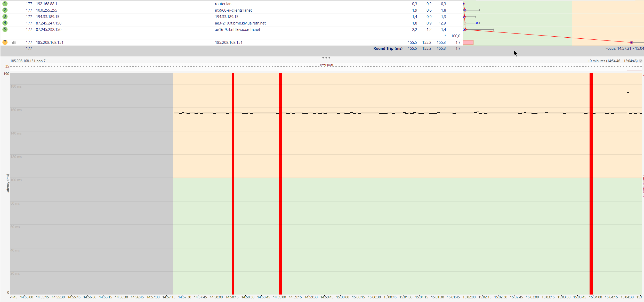644x302 pixels.
Task: Click the first red packet loss marker
Action: [x=233, y=180]
